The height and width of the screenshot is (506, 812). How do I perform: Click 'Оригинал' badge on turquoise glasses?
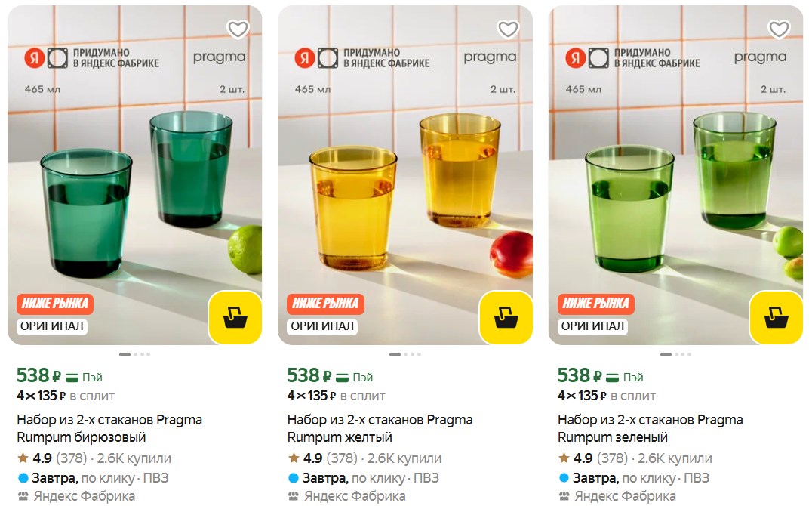click(x=52, y=326)
